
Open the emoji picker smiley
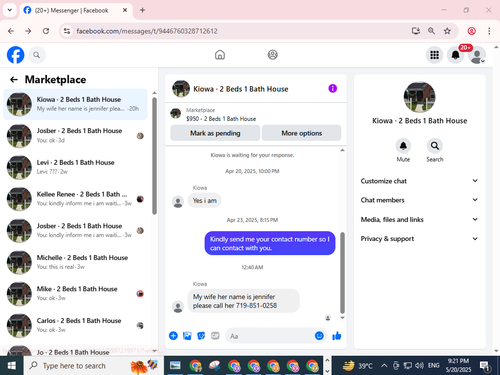[319, 336]
